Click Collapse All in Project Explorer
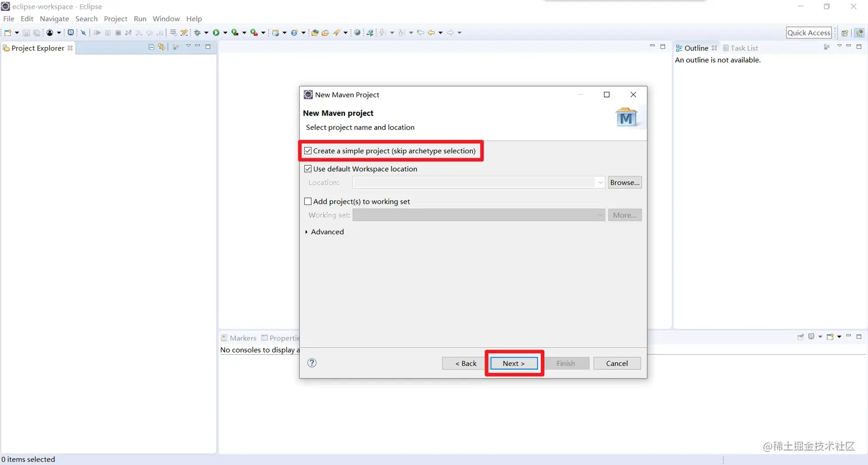Image resolution: width=868 pixels, height=465 pixels. 152,46
